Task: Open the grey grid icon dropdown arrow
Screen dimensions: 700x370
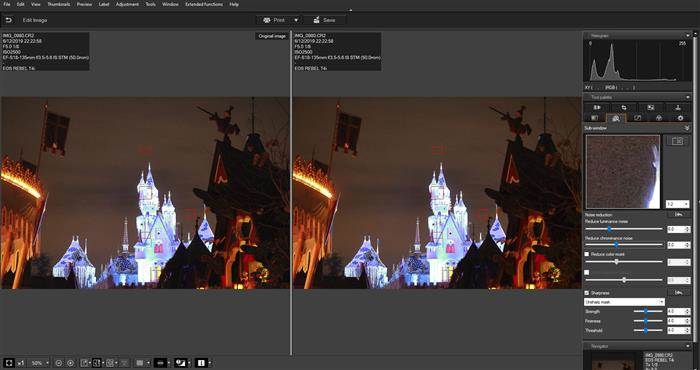Action: [148, 363]
